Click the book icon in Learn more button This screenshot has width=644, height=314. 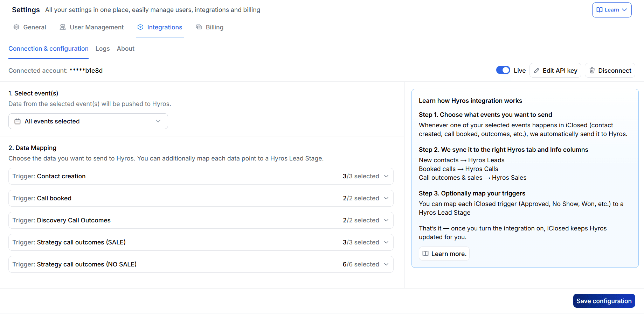click(x=425, y=254)
